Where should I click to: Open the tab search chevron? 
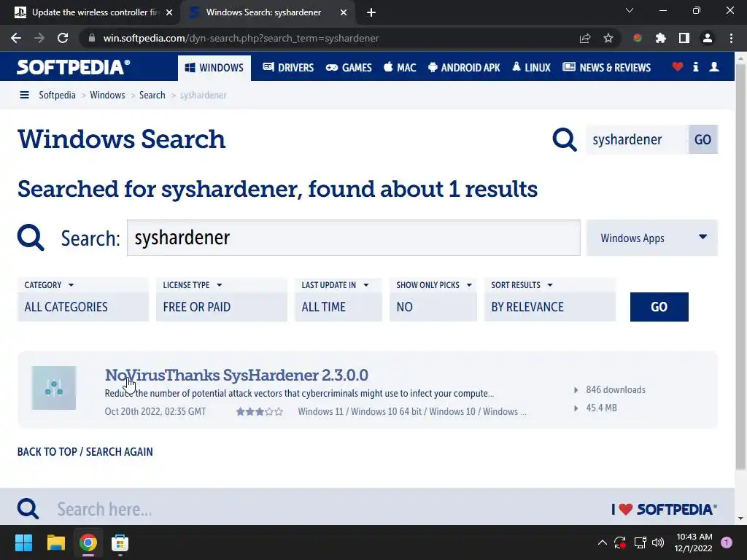(x=630, y=10)
